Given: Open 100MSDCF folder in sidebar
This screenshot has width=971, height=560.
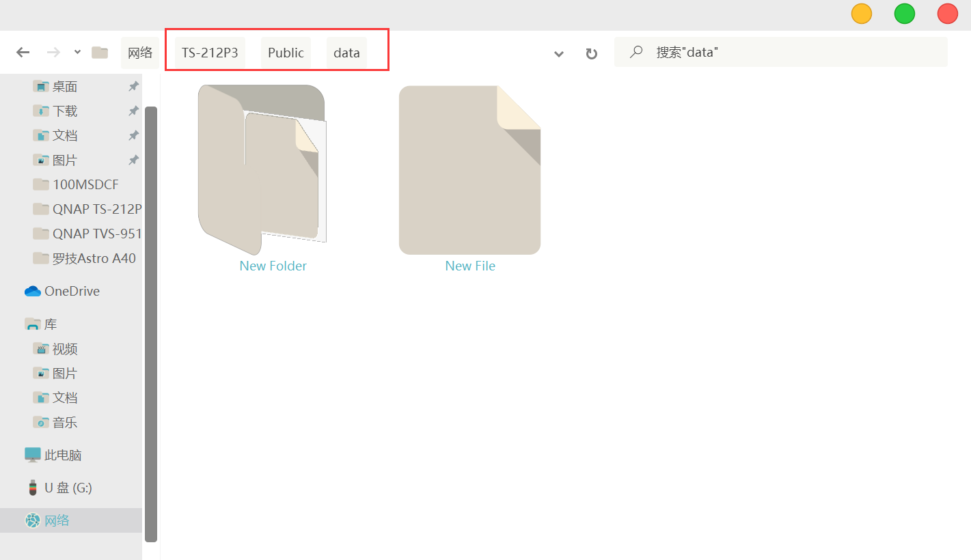Looking at the screenshot, I should 86,185.
